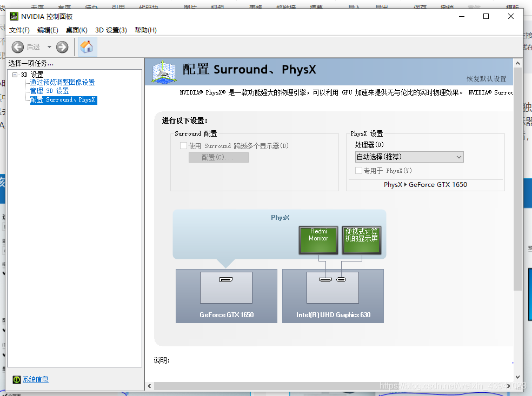Open the 文件(F) menu
532x396 pixels.
[x=19, y=30]
